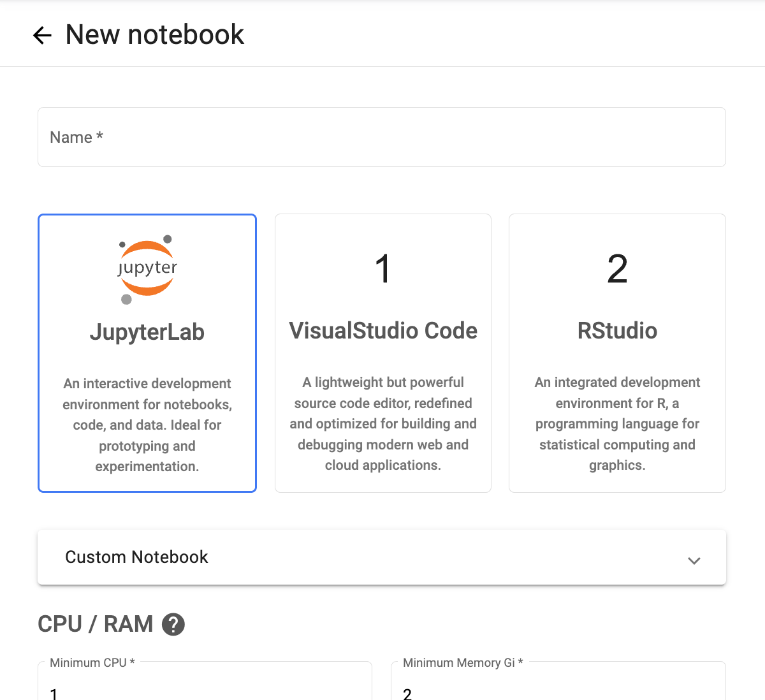Click the Name input field

(x=382, y=137)
